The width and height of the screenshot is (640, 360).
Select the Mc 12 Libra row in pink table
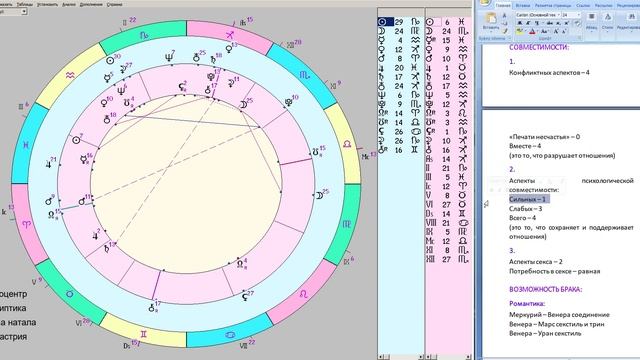click(x=448, y=241)
